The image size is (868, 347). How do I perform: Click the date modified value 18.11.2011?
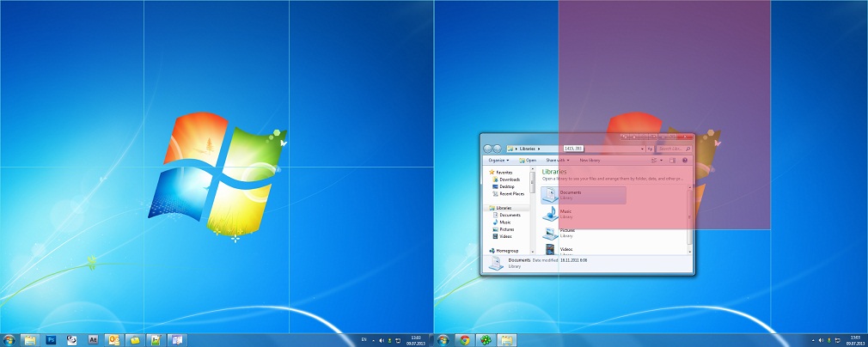(x=573, y=260)
